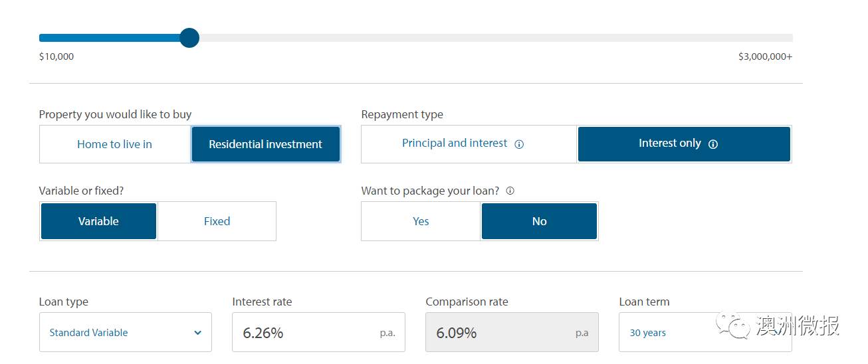Click the $3,000,000+ maximum amount label
The width and height of the screenshot is (868, 364).
[765, 57]
